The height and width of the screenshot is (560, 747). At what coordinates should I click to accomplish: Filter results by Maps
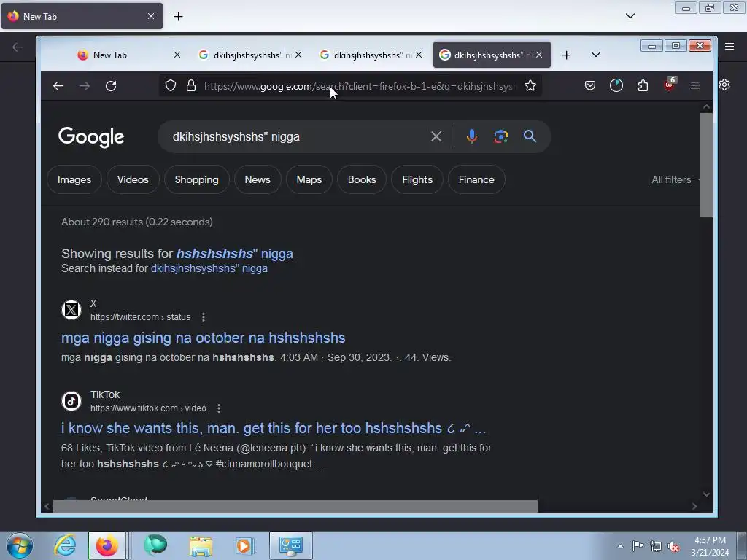(309, 179)
